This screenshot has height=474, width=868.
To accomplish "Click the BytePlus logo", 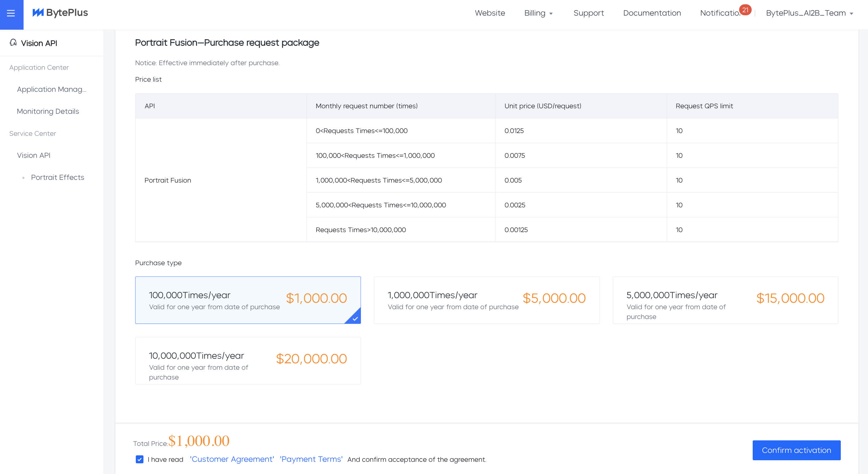I will click(60, 13).
